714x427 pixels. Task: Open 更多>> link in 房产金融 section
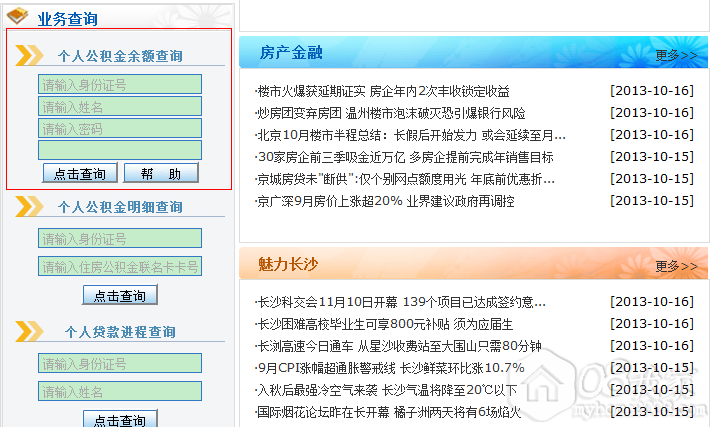click(676, 55)
